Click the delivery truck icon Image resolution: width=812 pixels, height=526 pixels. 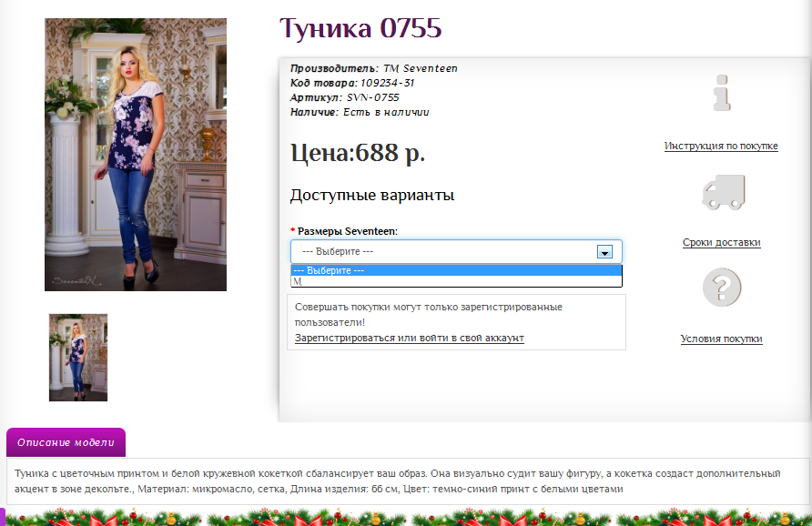click(724, 192)
